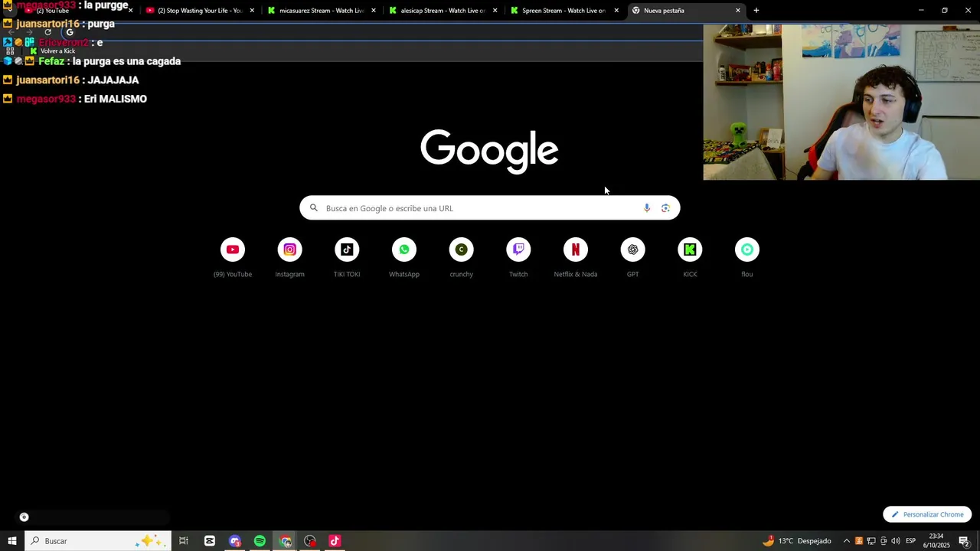
Task: Open the 13°C Despejado weather widget
Action: [x=797, y=541]
